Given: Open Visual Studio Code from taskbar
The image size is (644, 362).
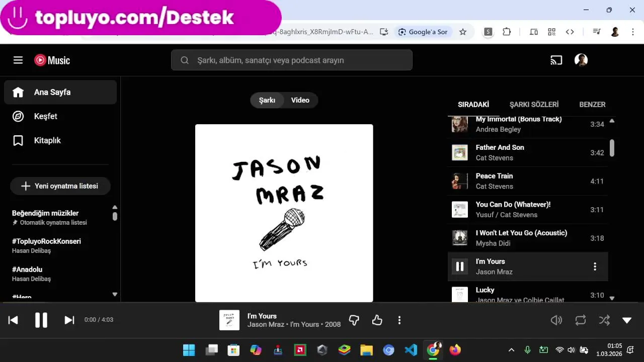Looking at the screenshot, I should (x=411, y=350).
